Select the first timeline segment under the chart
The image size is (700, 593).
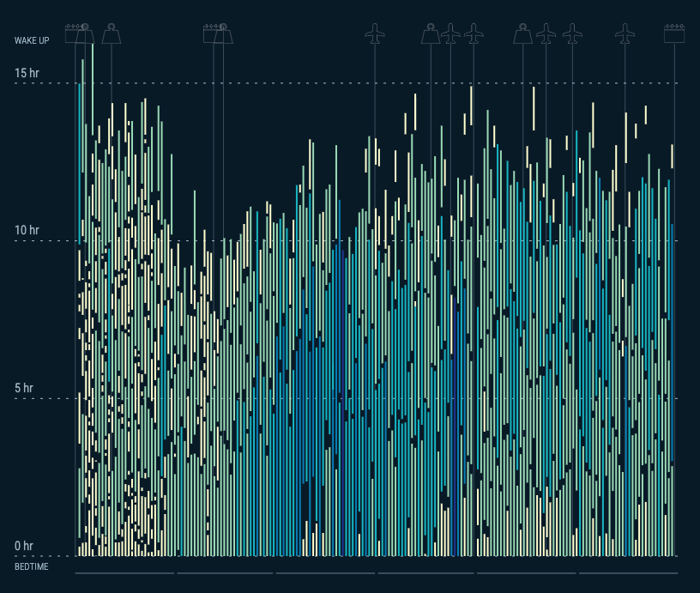tap(124, 573)
